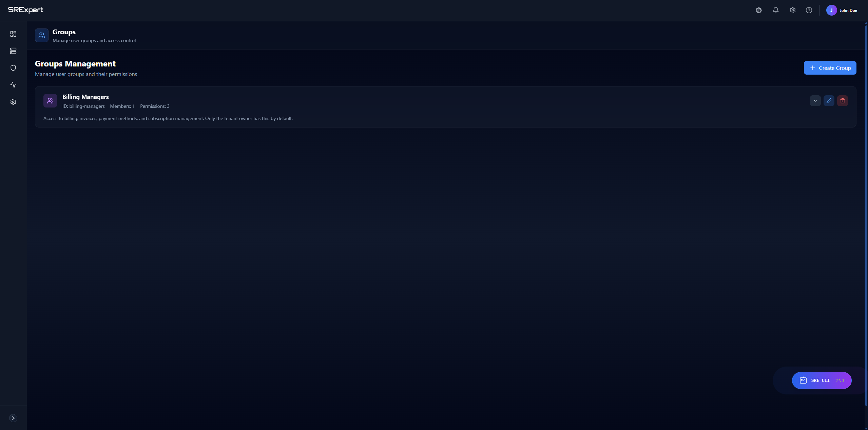Expand the Billing Managers group details
Viewport: 868px width, 430px height.
(815, 101)
